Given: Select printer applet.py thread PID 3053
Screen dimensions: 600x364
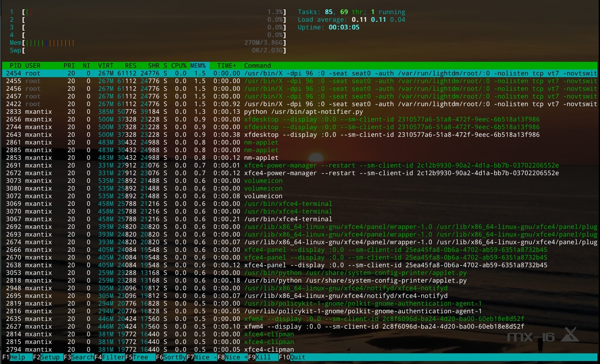Looking at the screenshot, I should 300,273.
